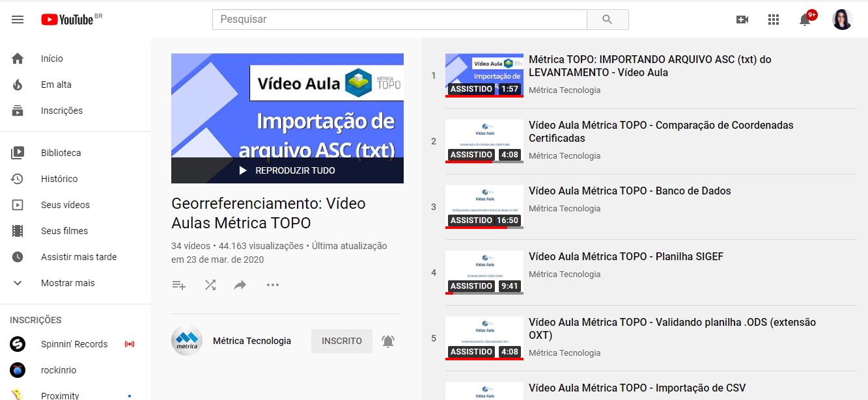Screen dimensions: 868x400
Task: Open the Métrica Tecnologia channel name link
Action: 252,341
